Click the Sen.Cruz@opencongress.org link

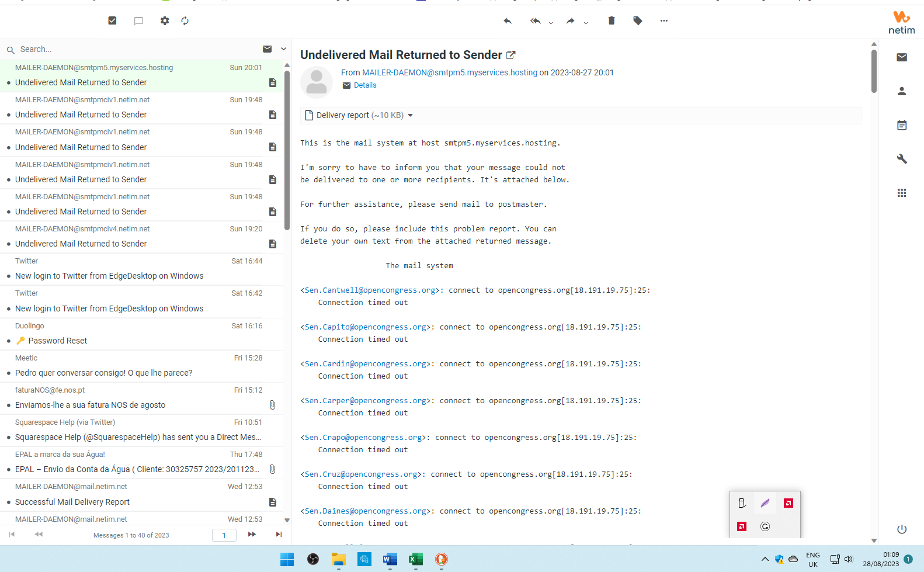coord(361,474)
